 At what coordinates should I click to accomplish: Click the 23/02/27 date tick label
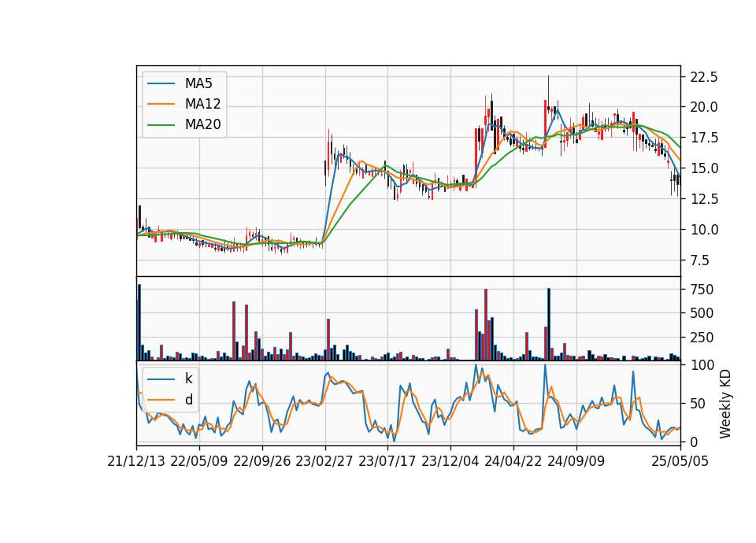(324, 462)
